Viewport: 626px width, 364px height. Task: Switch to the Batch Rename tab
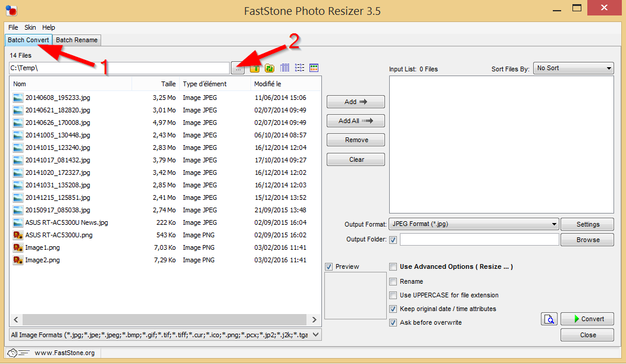tap(77, 40)
